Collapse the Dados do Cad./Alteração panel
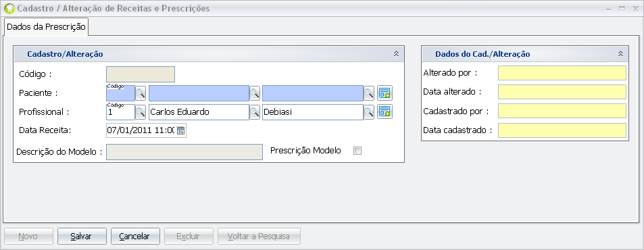This screenshot has width=644, height=250. [620, 54]
